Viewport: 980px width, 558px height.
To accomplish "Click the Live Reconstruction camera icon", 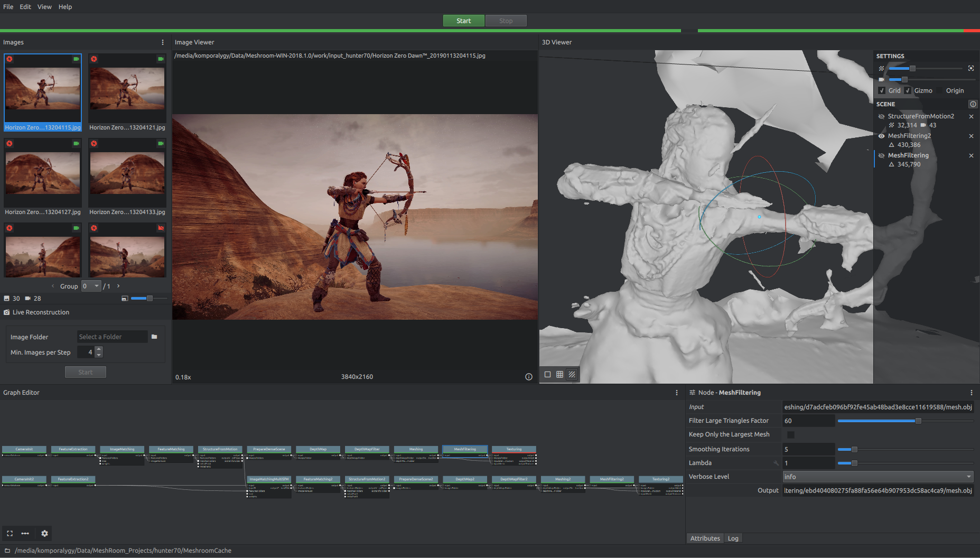I will pyautogui.click(x=7, y=312).
